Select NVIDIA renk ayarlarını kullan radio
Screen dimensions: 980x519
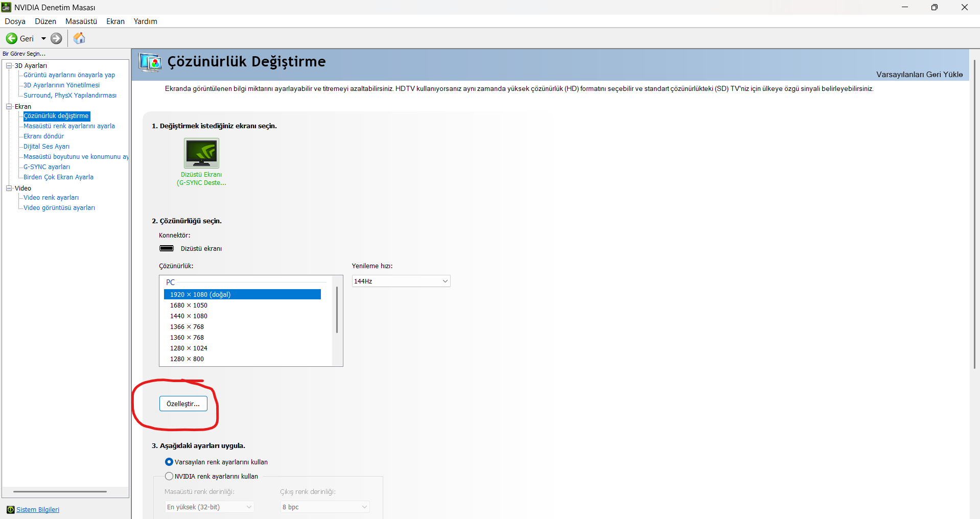169,476
